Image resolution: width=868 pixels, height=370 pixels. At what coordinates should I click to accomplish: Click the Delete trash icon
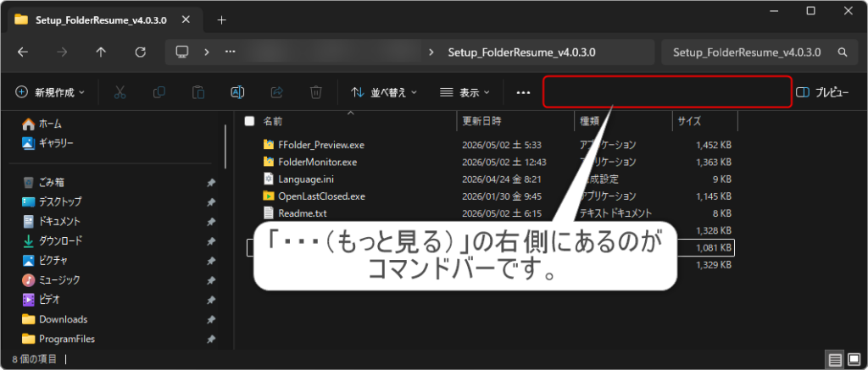pos(315,92)
